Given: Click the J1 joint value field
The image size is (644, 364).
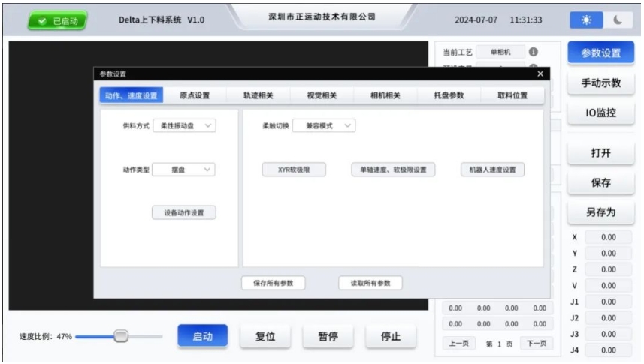Looking at the screenshot, I should pyautogui.click(x=608, y=302).
